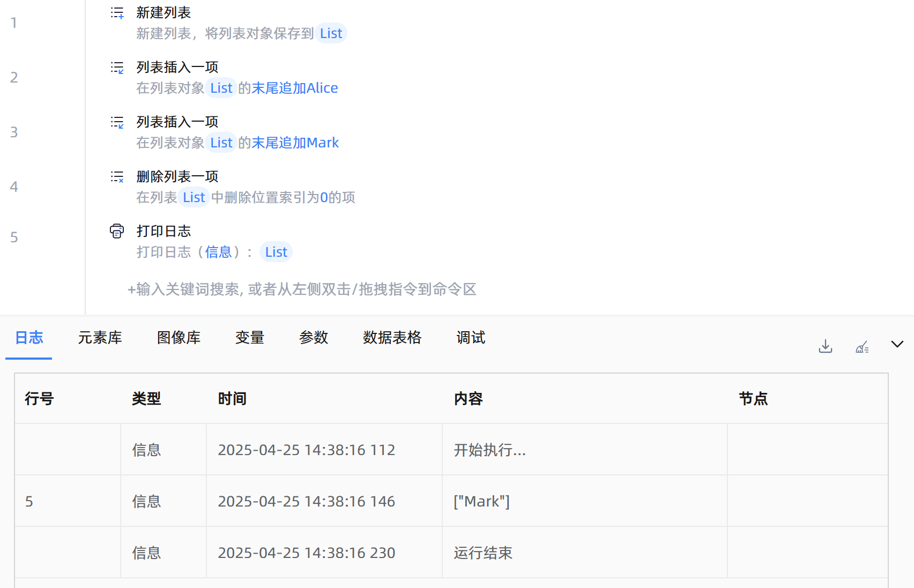This screenshot has height=588, width=914.
Task: Click the delete list item icon
Action: (x=117, y=177)
